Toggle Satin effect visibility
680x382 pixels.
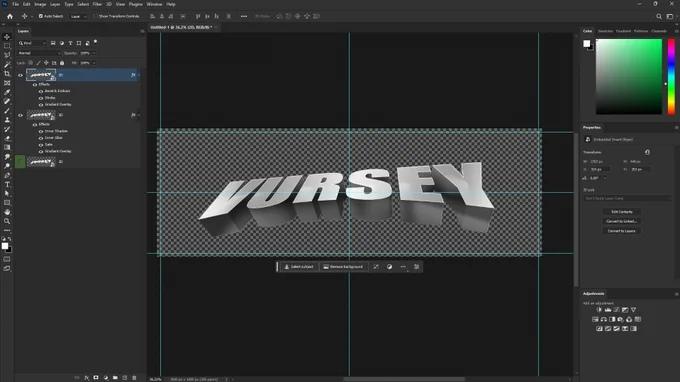coord(41,145)
